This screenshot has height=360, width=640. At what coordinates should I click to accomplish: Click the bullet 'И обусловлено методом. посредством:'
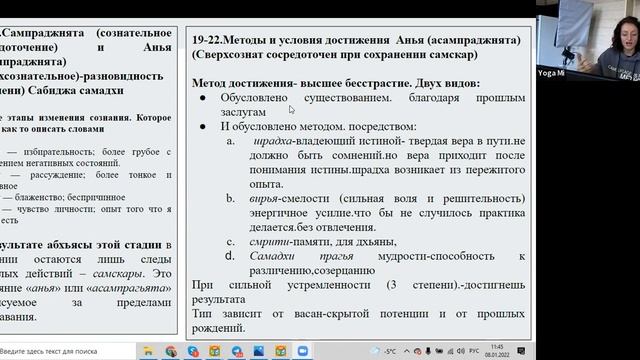[x=318, y=127]
